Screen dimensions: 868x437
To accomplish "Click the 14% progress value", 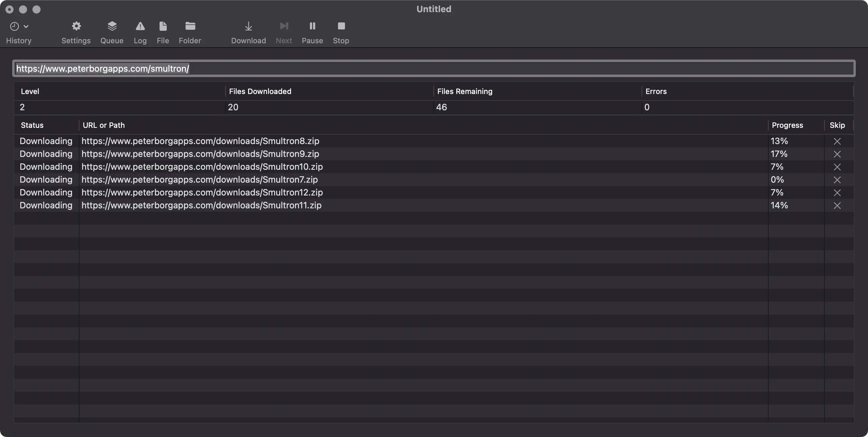I will point(779,205).
